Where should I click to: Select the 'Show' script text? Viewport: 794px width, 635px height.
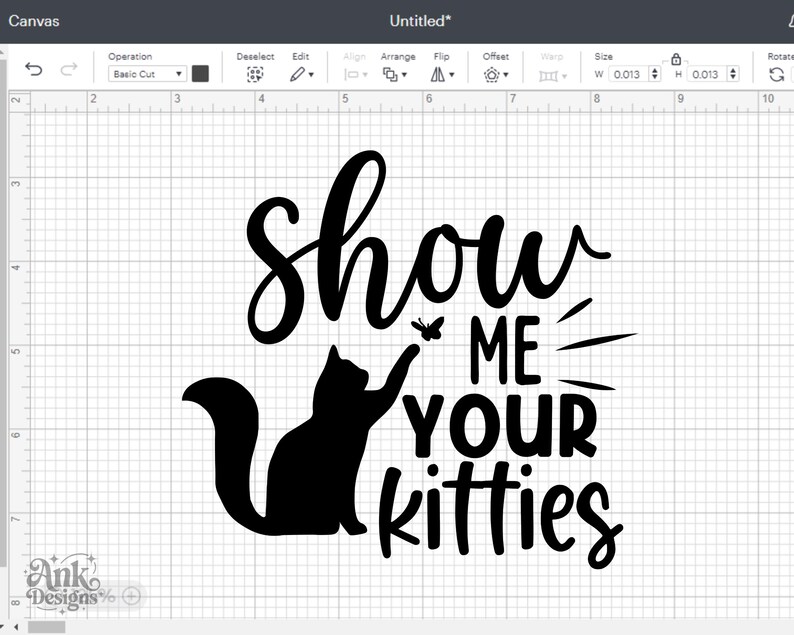click(x=428, y=247)
